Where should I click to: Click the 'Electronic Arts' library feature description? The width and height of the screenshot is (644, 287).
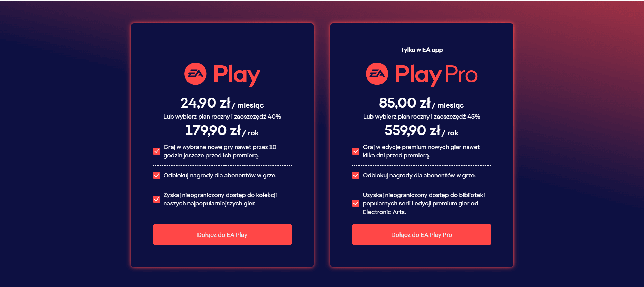click(423, 203)
